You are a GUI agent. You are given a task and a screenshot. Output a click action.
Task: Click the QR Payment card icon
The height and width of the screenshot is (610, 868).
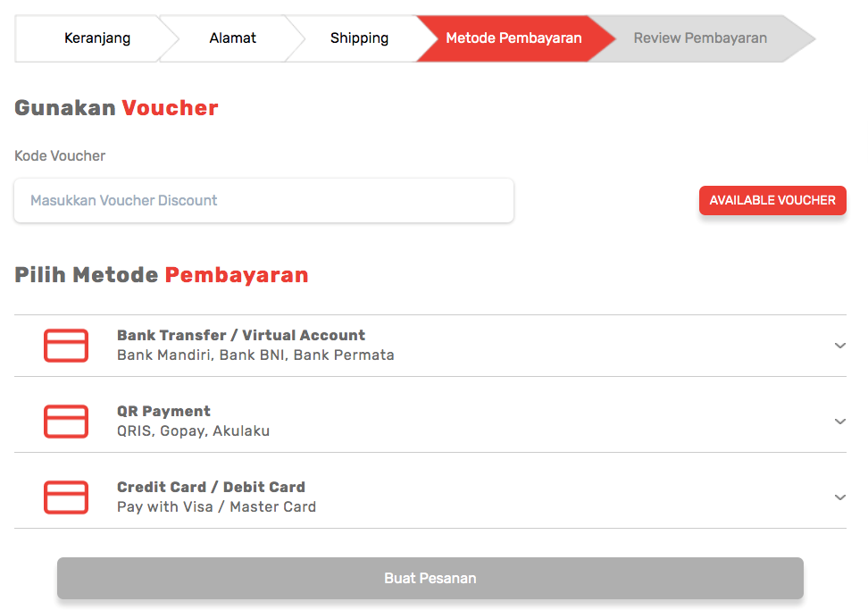point(66,422)
